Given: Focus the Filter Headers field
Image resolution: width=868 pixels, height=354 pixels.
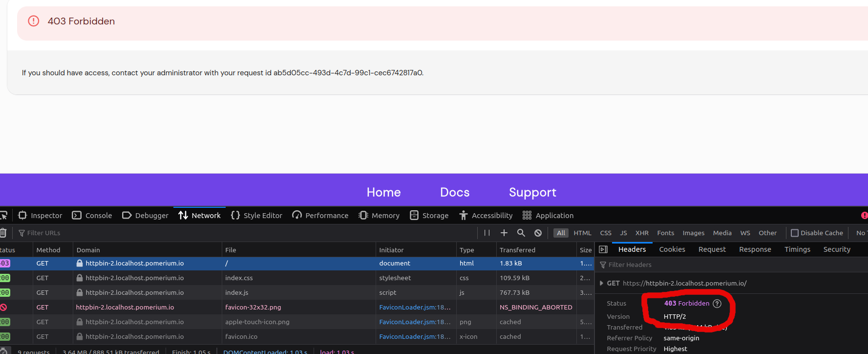Looking at the screenshot, I should (x=733, y=265).
